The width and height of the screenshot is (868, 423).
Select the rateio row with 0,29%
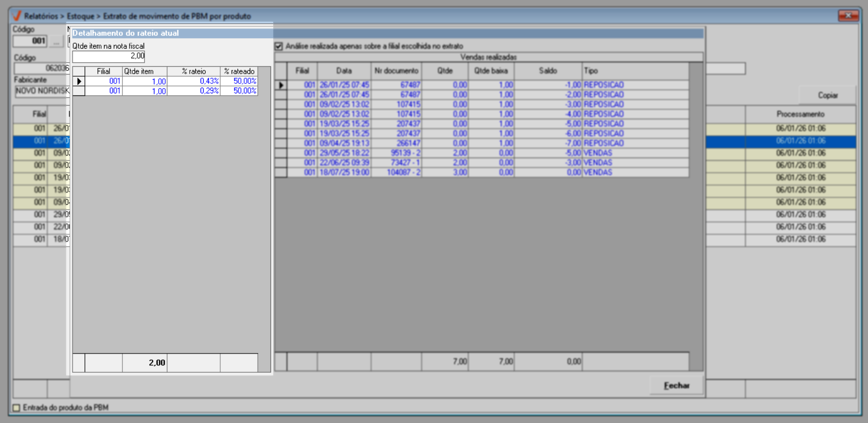click(193, 91)
